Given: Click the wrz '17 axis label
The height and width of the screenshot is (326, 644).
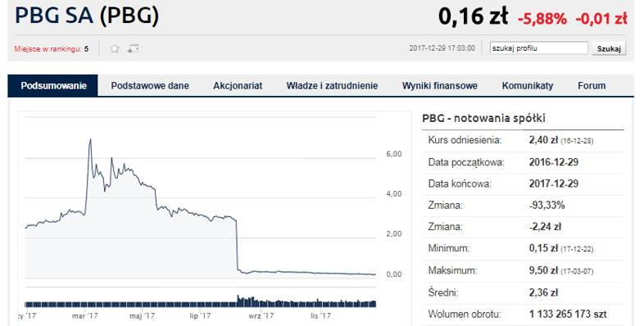Looking at the screenshot, I should coord(261,315).
